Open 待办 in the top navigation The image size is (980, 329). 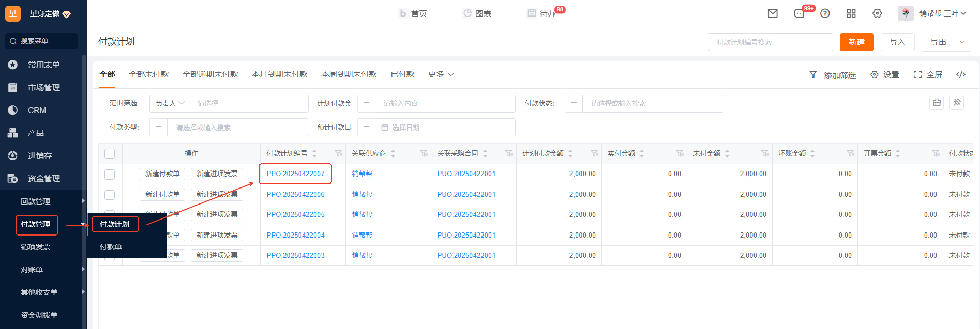click(541, 13)
